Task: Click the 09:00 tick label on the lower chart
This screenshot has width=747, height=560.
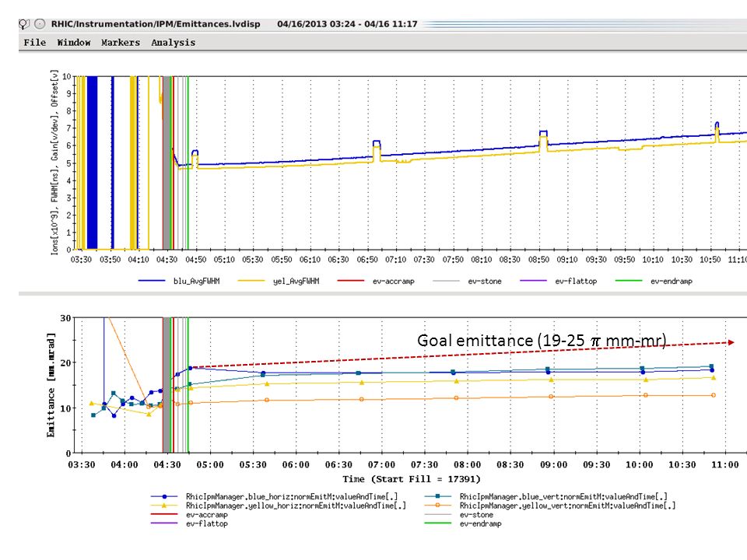Action: tap(553, 465)
